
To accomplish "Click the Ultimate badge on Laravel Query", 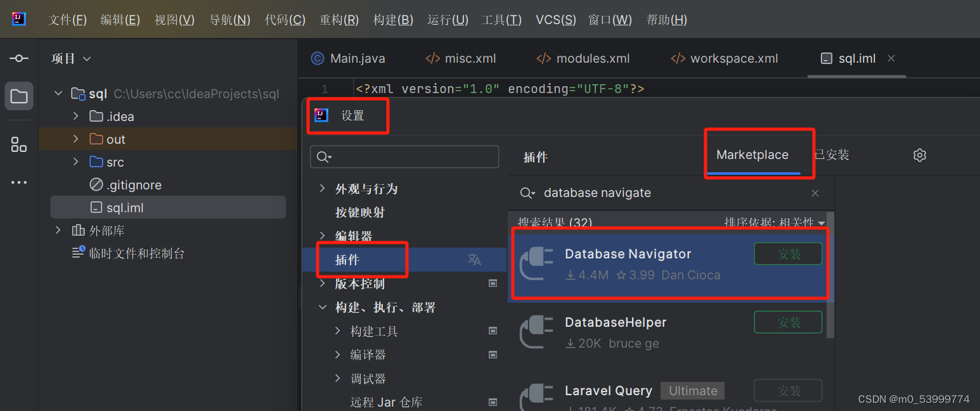I will coord(692,391).
